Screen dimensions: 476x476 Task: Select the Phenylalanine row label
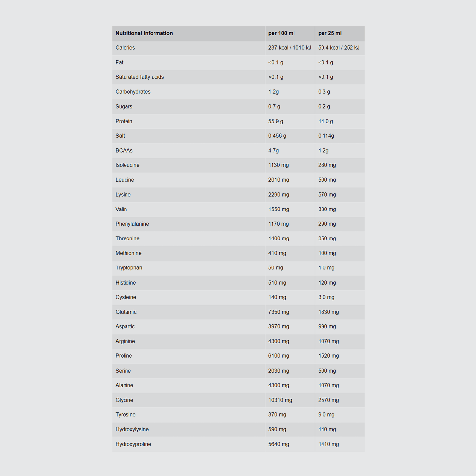[x=132, y=224]
